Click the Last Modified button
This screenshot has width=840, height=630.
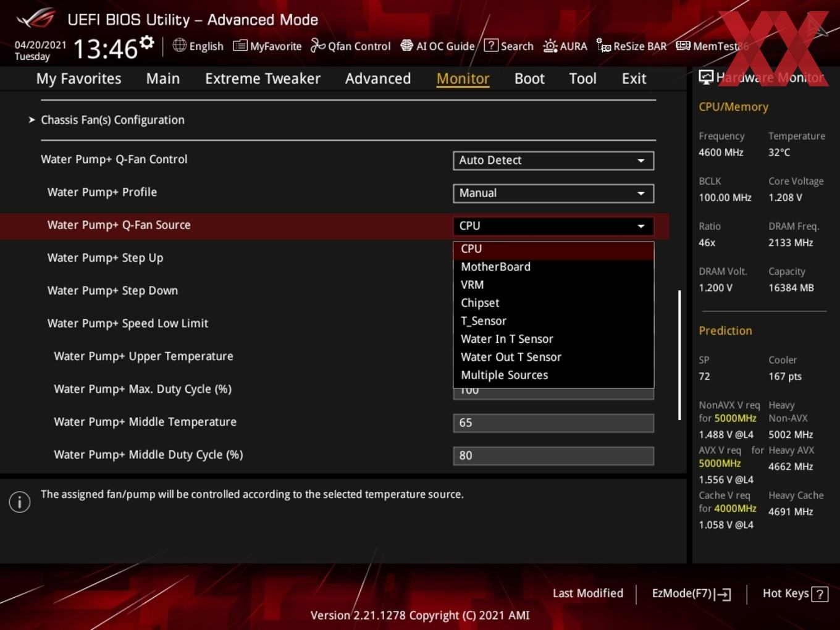click(588, 594)
